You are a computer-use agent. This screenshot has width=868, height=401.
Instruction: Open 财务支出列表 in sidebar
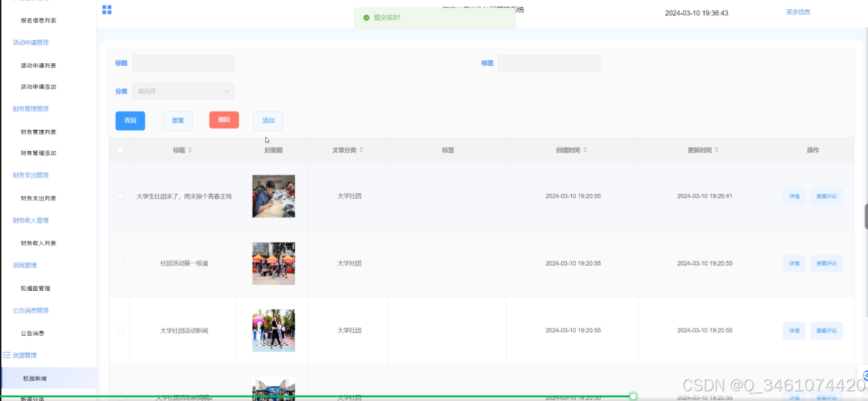pyautogui.click(x=38, y=199)
